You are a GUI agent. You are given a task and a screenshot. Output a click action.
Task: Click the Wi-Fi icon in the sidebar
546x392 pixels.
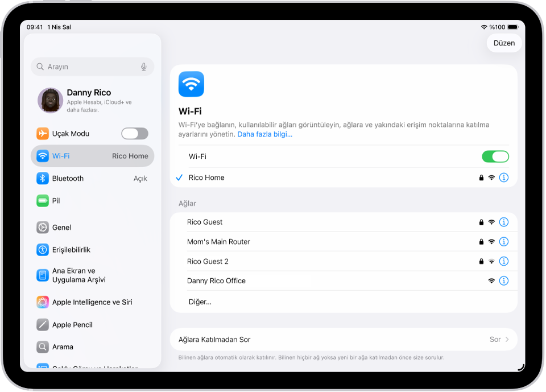coord(43,156)
